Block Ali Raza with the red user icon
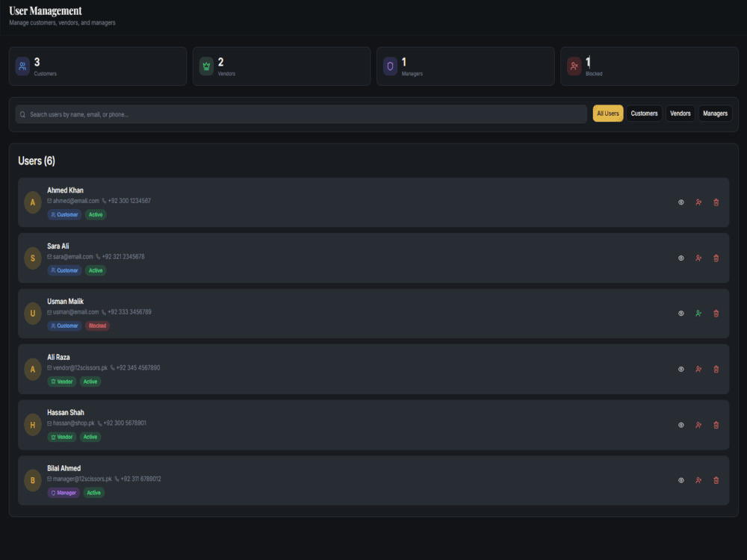This screenshot has height=560, width=747. (x=698, y=369)
